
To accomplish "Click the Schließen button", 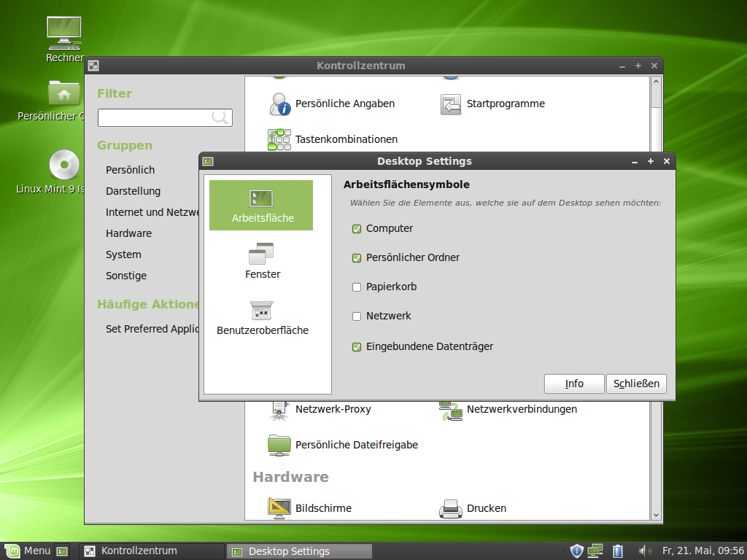I will pos(636,384).
